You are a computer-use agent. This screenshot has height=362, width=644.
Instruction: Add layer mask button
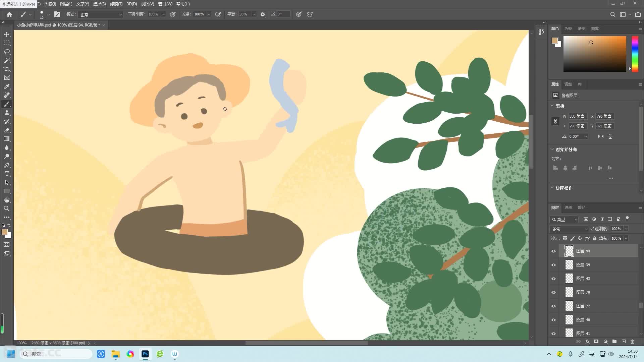point(596,342)
